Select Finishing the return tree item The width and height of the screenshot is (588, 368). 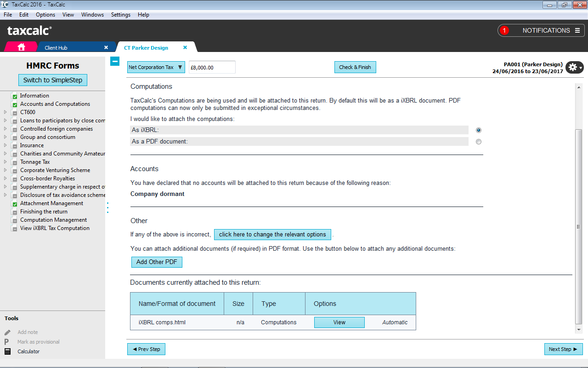(44, 212)
